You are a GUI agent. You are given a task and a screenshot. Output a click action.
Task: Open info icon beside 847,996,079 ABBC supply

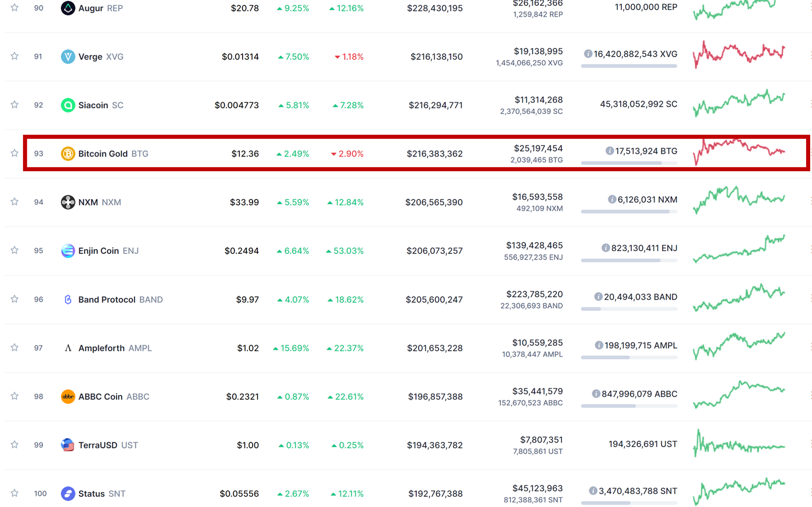pyautogui.click(x=596, y=394)
